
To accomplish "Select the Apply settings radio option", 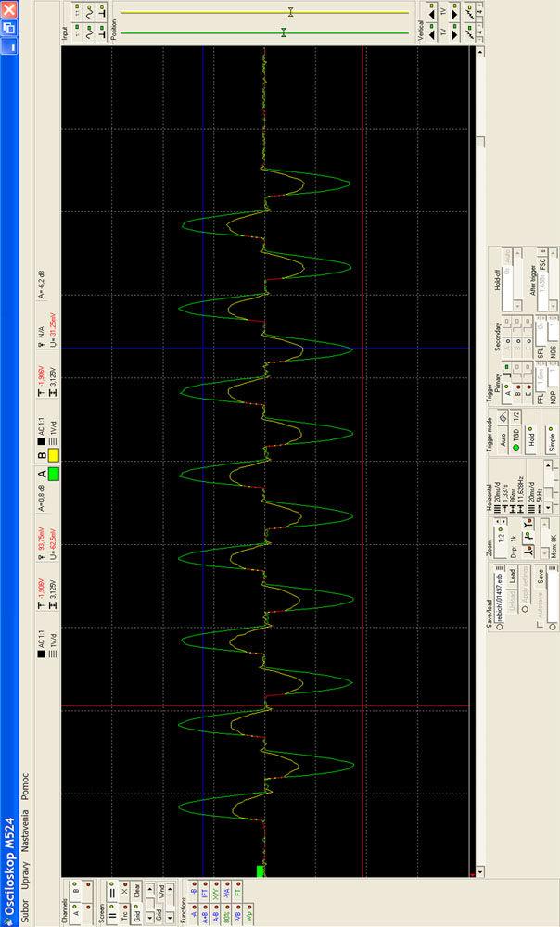I will tap(525, 610).
